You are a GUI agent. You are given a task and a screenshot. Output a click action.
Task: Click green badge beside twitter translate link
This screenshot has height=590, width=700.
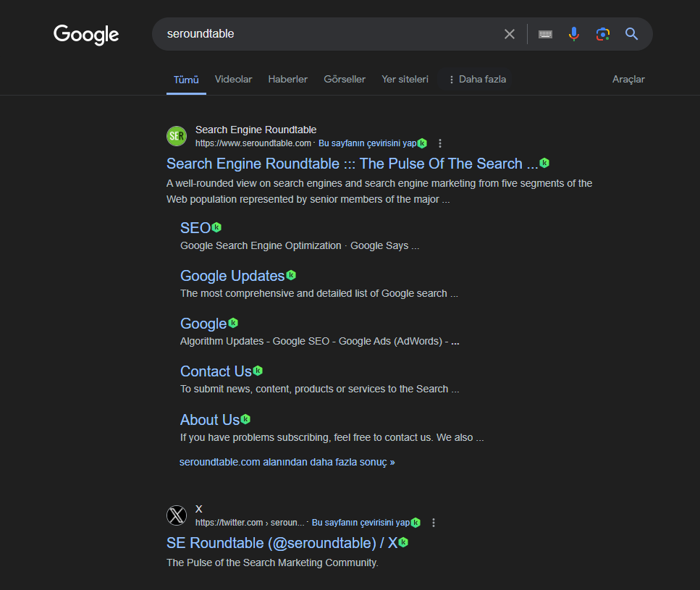pos(416,523)
